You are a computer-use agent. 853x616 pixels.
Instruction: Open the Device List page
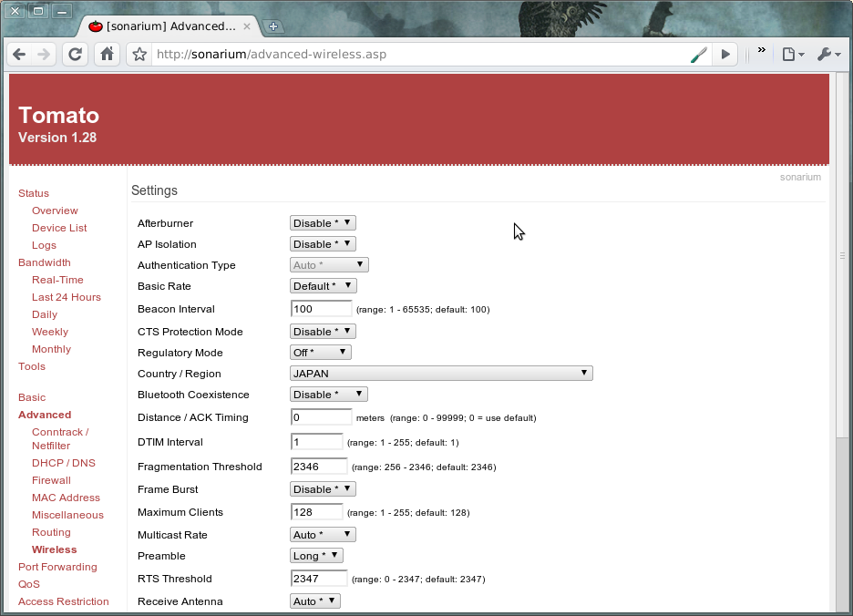[x=59, y=228]
